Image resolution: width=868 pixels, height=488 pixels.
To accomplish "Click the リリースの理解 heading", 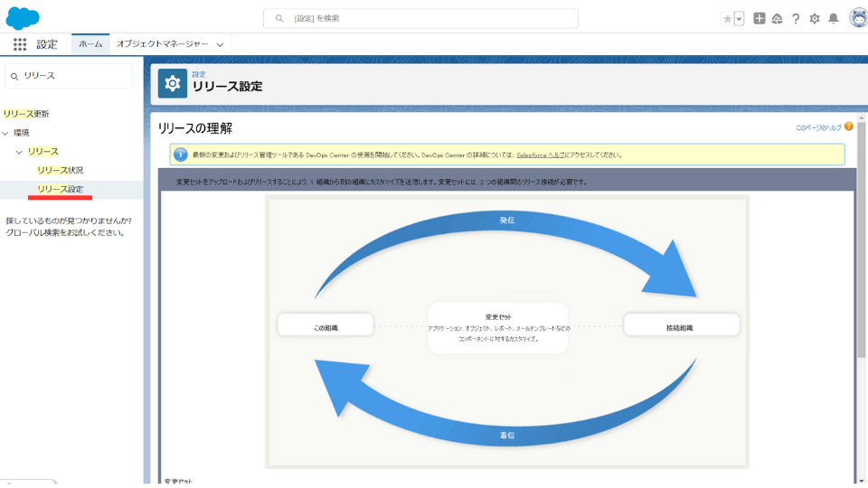I will (195, 128).
